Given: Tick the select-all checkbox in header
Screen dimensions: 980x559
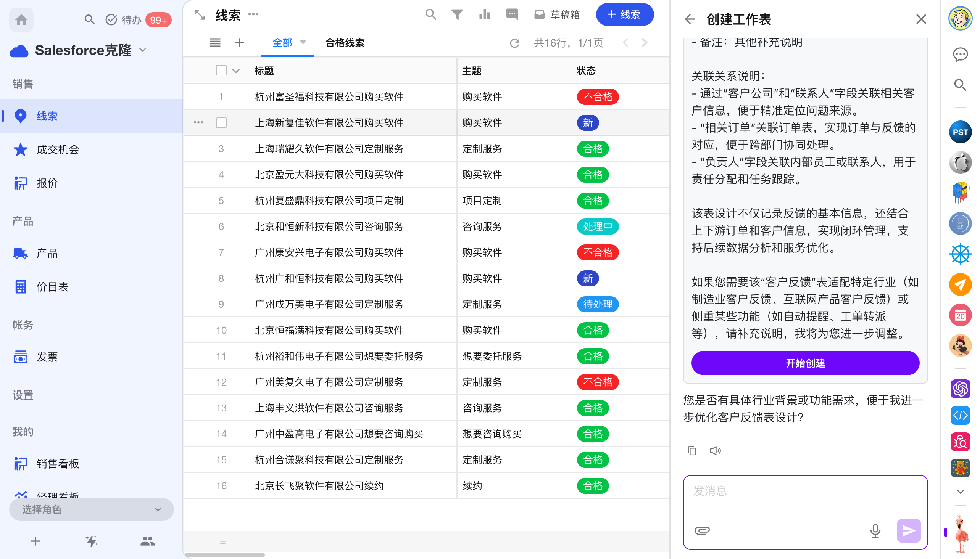Looking at the screenshot, I should click(221, 70).
